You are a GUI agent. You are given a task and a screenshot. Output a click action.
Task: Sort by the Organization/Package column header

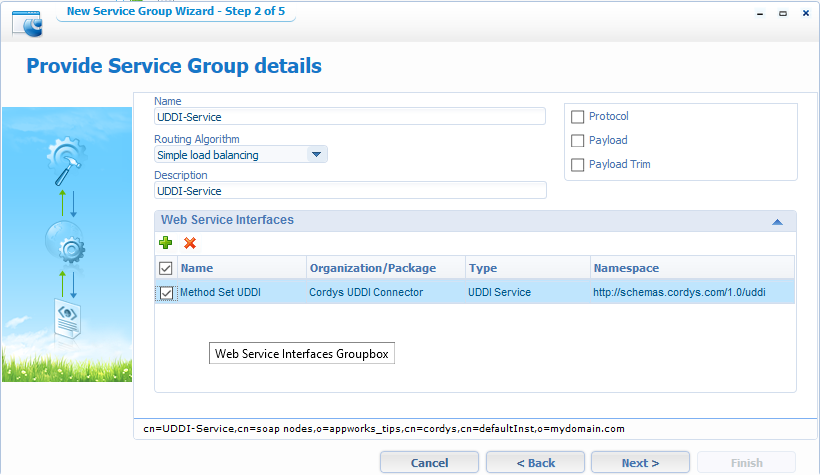pos(385,268)
